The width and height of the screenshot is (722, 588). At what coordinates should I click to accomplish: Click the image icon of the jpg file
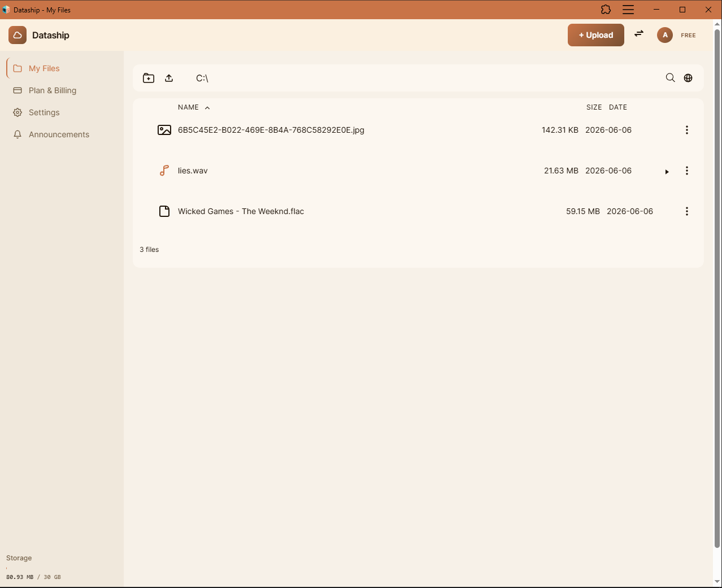click(164, 130)
